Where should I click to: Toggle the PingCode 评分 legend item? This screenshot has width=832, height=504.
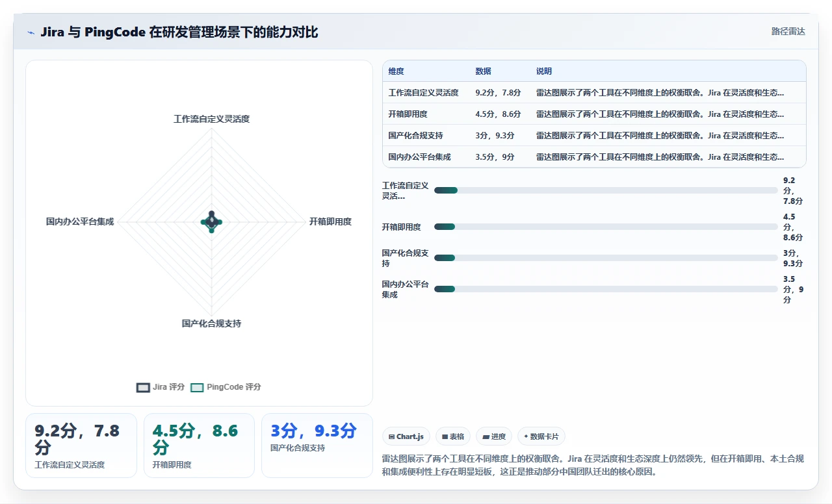coord(226,387)
